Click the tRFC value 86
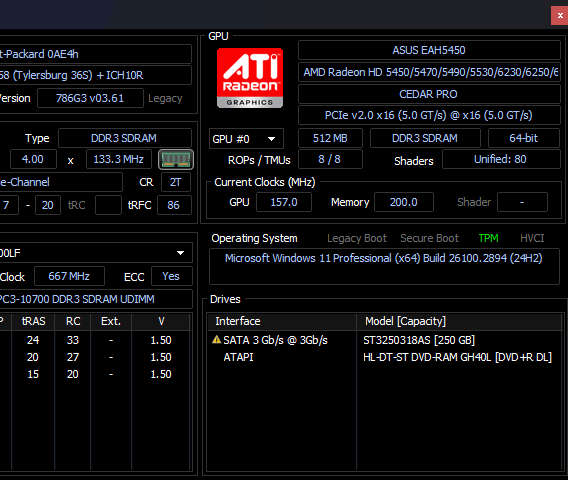 174,205
